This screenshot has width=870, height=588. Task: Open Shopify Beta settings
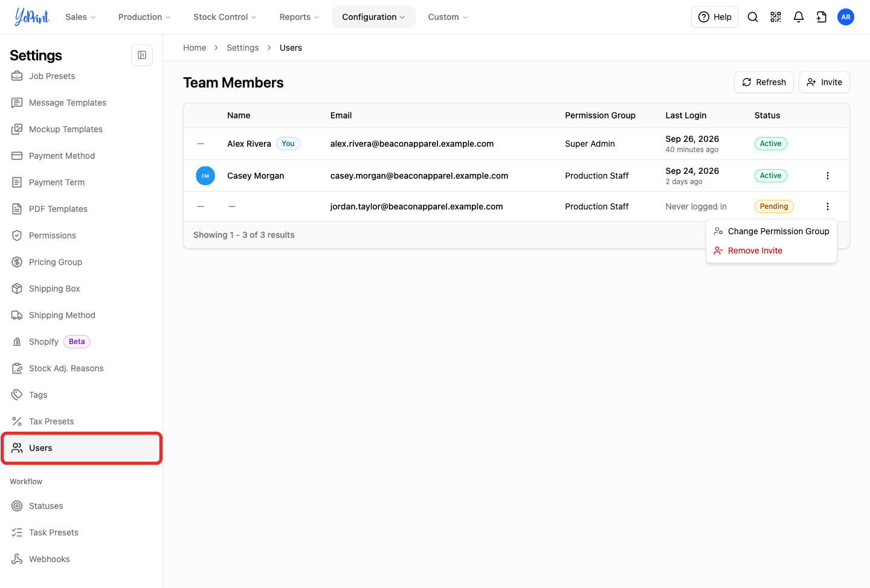pos(82,342)
